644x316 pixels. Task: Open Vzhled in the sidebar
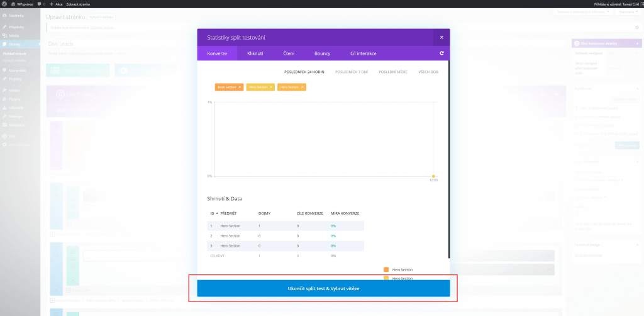(x=20, y=90)
